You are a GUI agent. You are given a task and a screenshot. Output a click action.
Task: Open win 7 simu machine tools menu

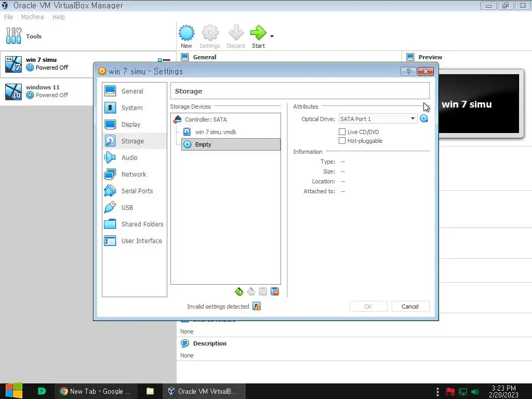coord(164,60)
